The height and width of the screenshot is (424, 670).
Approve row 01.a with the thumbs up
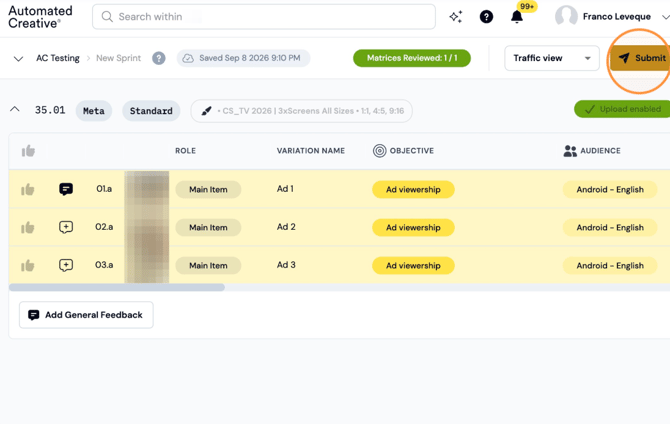(x=28, y=189)
